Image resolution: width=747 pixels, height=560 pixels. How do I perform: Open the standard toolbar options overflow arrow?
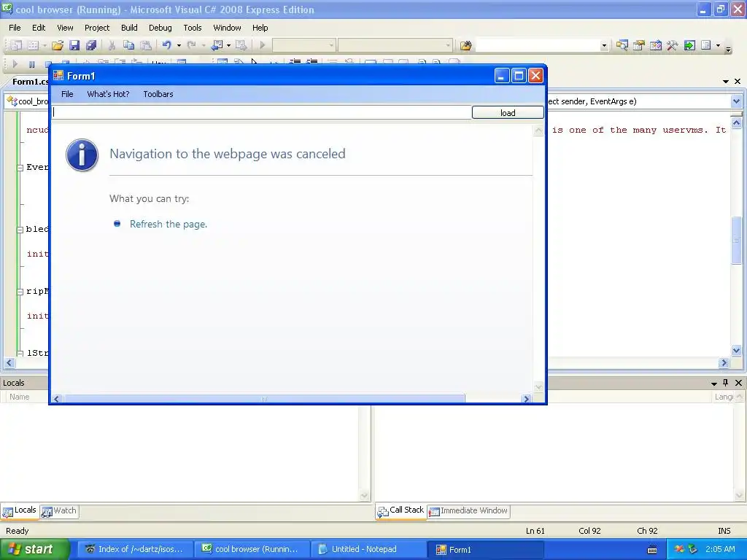tap(728, 49)
